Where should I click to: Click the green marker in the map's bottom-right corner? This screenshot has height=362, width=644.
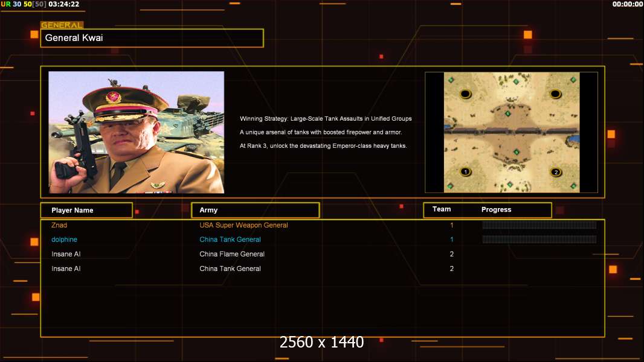point(573,186)
